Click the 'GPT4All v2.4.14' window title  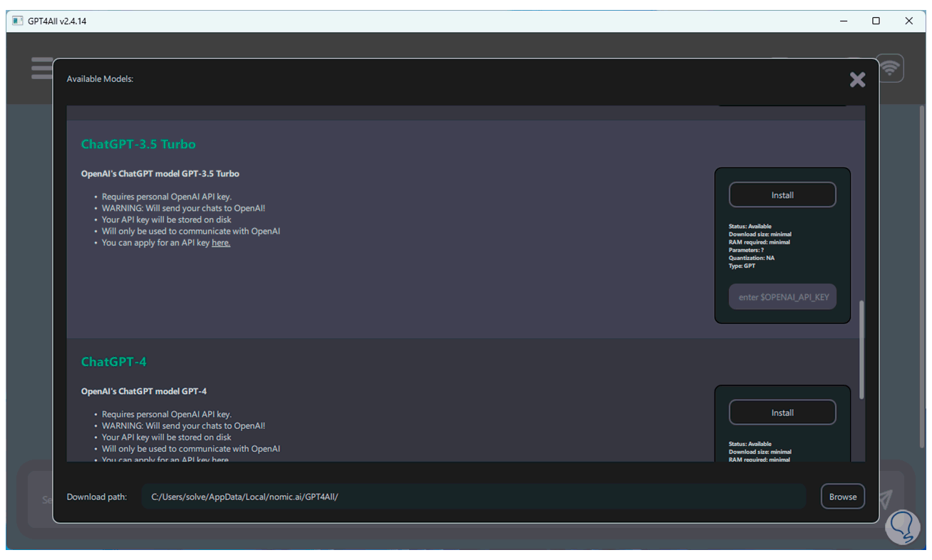click(x=57, y=21)
